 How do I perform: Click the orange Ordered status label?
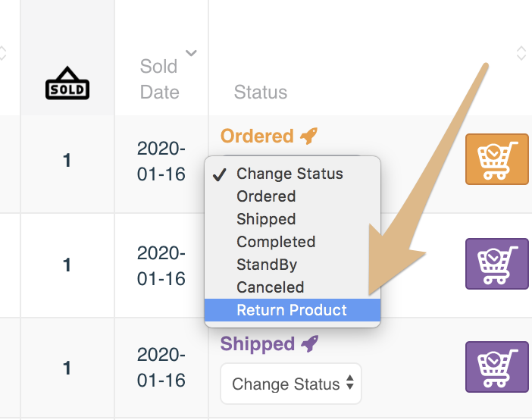click(x=257, y=136)
